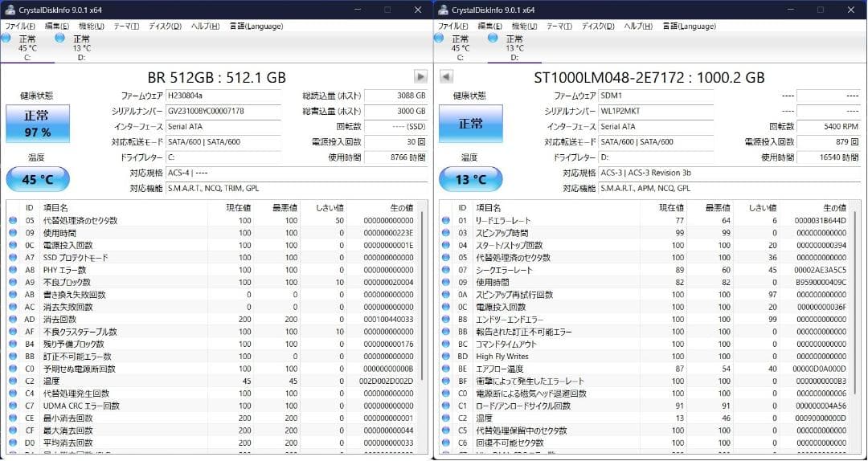Click the serial number field WL1P2MKT
This screenshot has width=868, height=461.
click(x=657, y=111)
